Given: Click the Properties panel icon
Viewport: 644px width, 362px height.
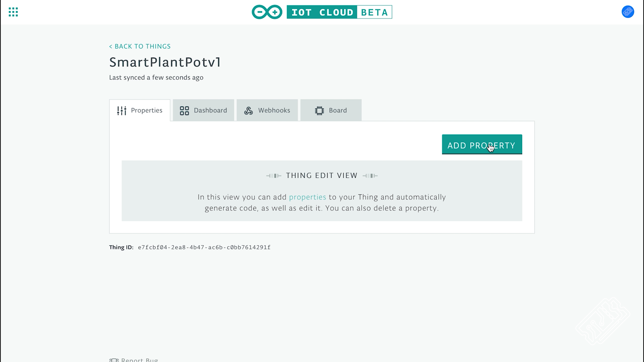Looking at the screenshot, I should tap(122, 110).
